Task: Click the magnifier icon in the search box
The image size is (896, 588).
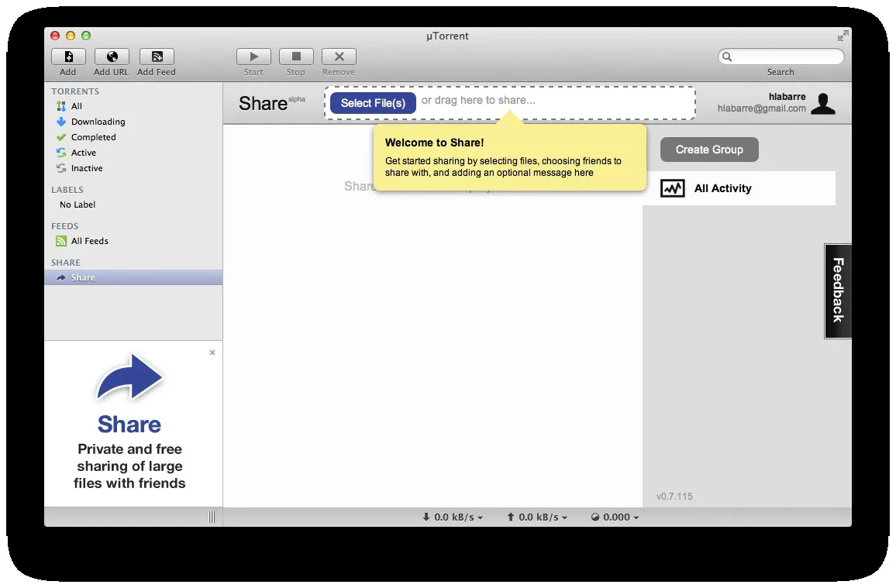Action: (x=727, y=57)
